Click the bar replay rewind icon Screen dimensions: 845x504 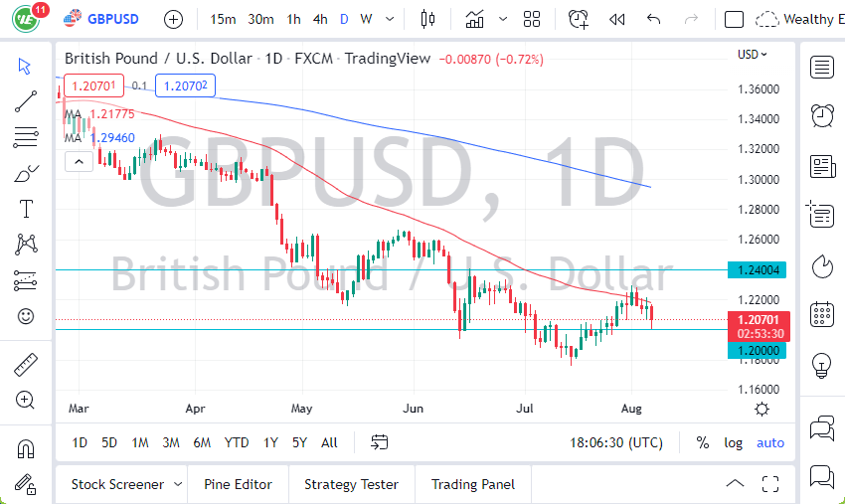616,19
